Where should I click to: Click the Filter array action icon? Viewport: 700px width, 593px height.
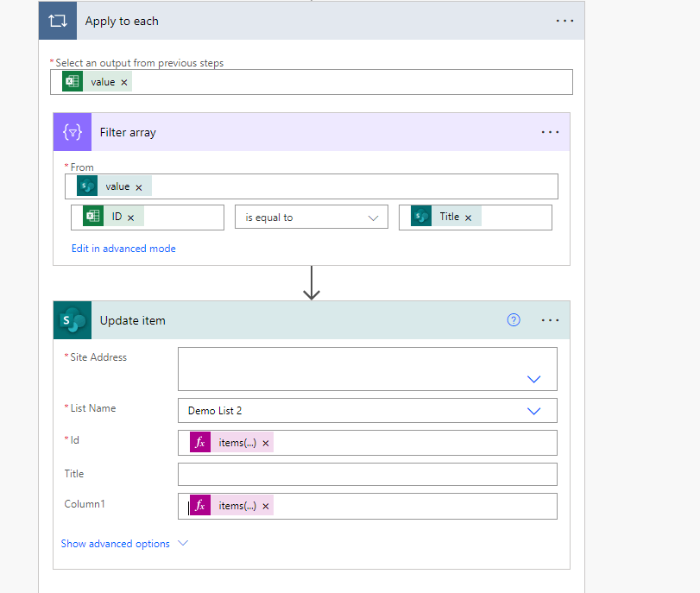pos(73,131)
